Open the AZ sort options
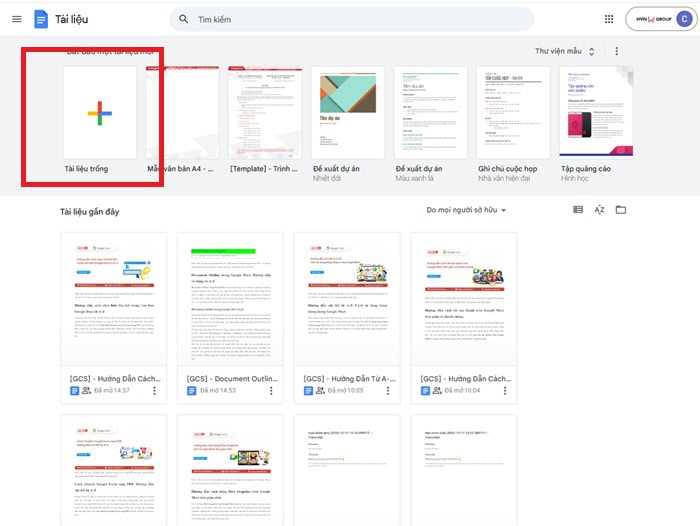The height and width of the screenshot is (526, 700). 599,209
